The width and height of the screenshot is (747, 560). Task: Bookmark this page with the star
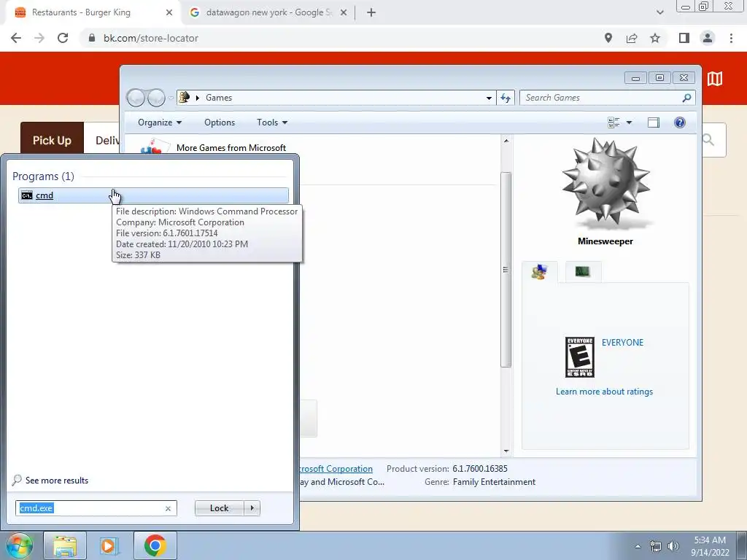(655, 38)
